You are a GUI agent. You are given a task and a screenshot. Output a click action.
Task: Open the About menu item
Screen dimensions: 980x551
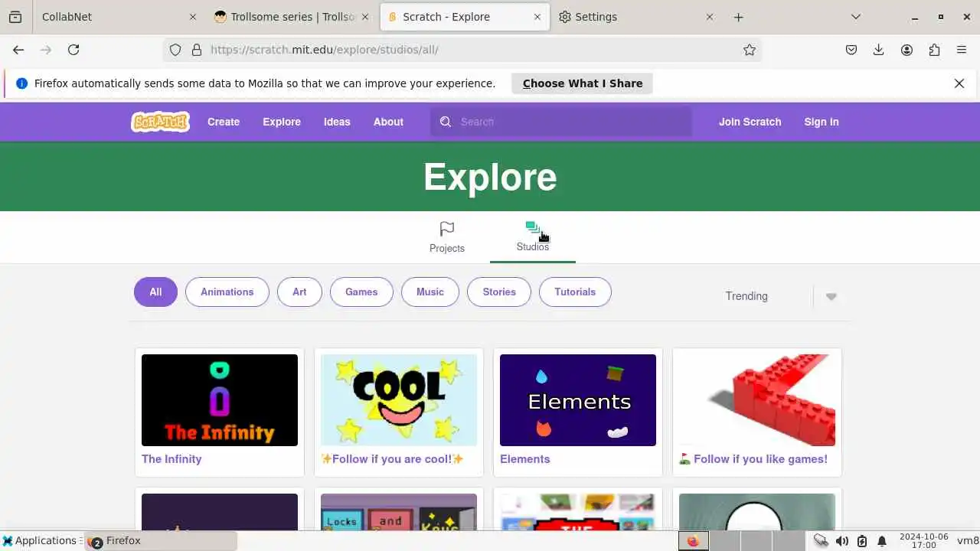388,122
